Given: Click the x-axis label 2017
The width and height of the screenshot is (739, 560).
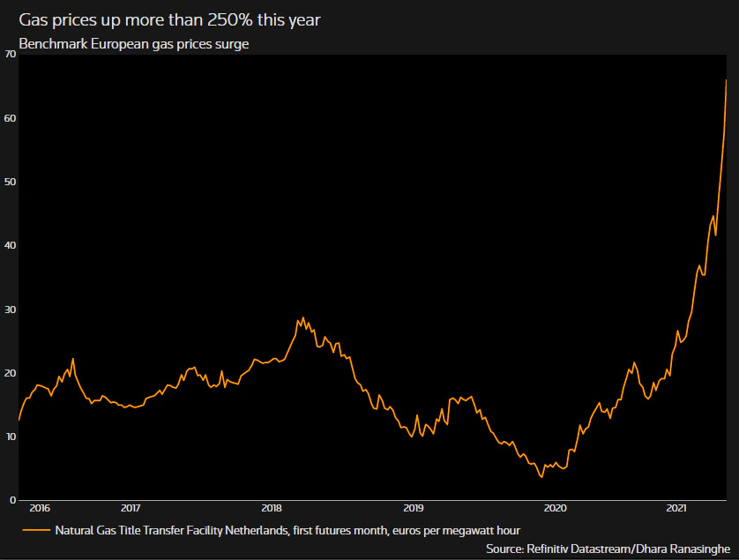Looking at the screenshot, I should click(131, 508).
